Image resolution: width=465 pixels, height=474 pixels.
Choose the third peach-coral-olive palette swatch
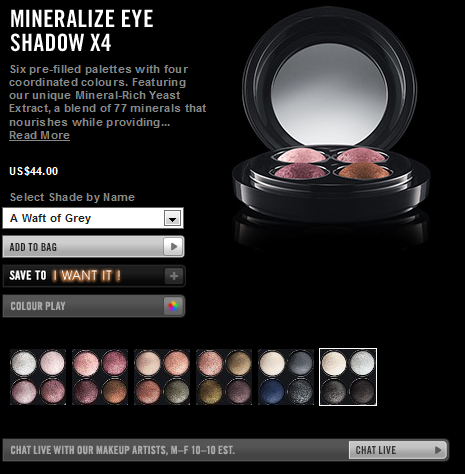[x=162, y=377]
